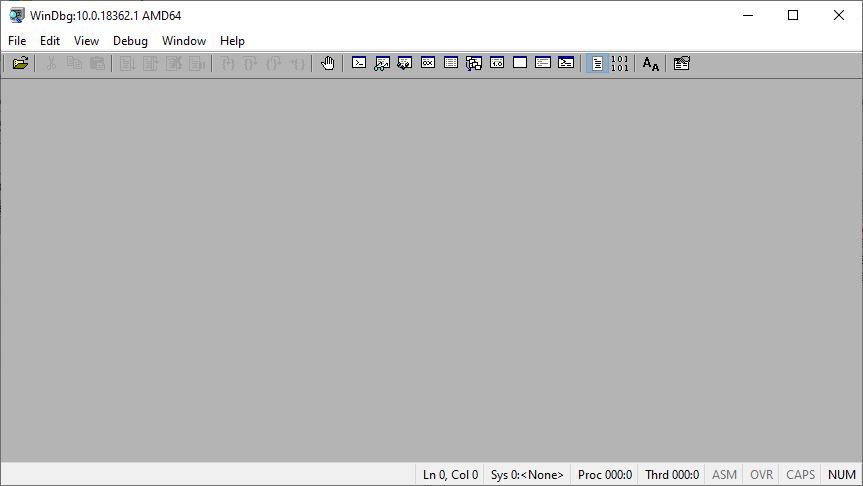Open the Memory window icon
This screenshot has height=486, width=863.
click(x=451, y=63)
